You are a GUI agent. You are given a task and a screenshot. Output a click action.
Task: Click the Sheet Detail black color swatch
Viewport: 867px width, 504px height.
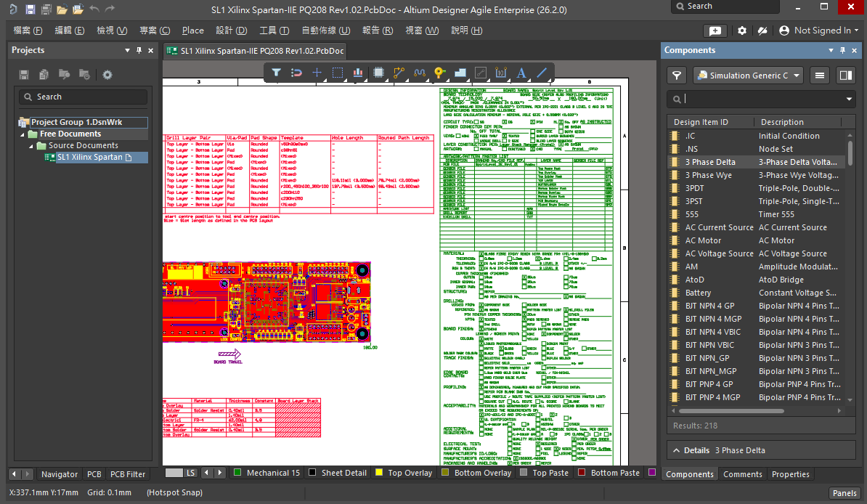point(312,473)
